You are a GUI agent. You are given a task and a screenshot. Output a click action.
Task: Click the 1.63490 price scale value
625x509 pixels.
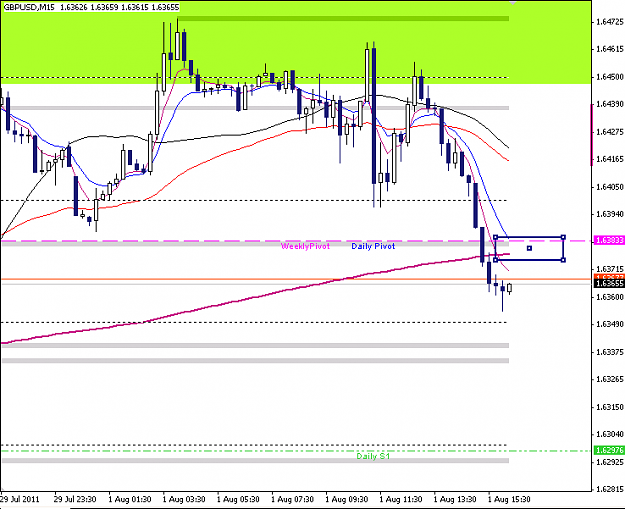610,324
